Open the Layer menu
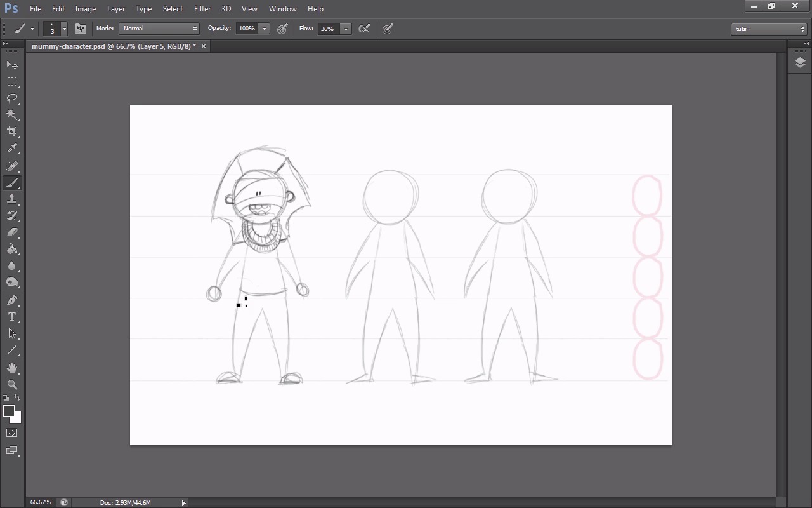Viewport: 812px width, 508px height. [x=116, y=9]
